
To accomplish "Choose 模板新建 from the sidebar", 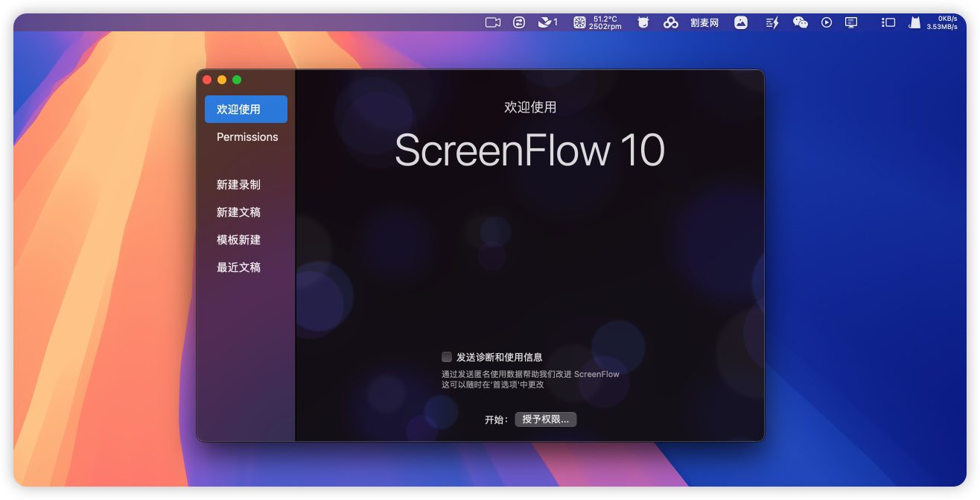I will pyautogui.click(x=238, y=240).
